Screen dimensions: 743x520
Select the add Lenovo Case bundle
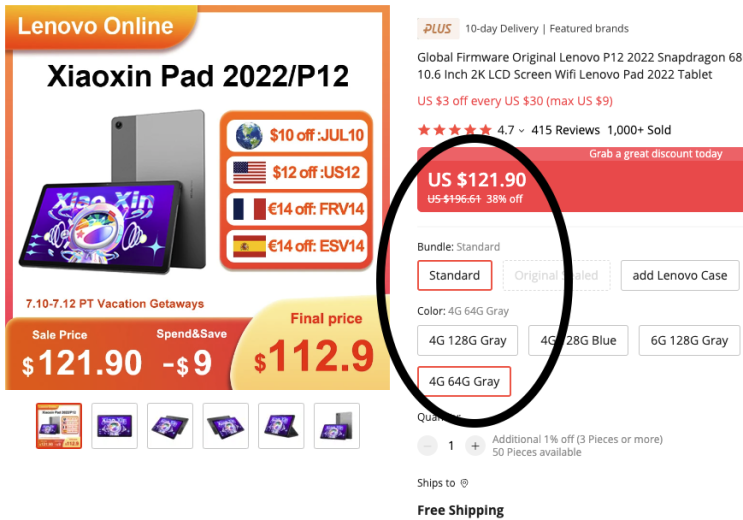coord(680,275)
